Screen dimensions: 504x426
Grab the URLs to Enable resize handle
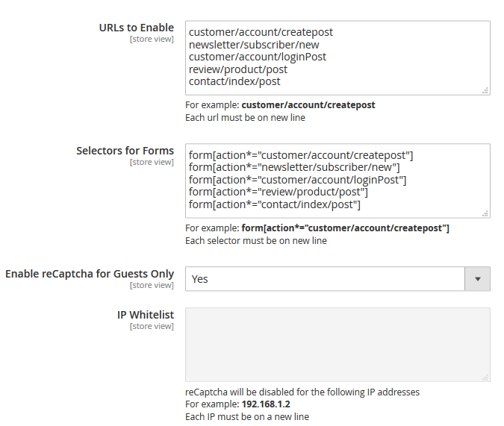485,90
